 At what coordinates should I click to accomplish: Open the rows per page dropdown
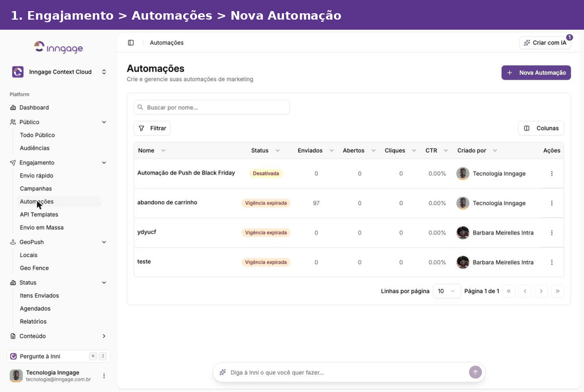click(x=446, y=291)
